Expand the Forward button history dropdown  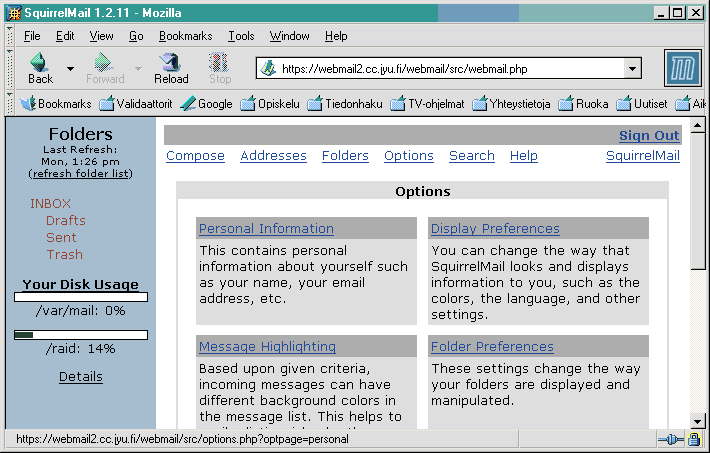pyautogui.click(x=138, y=69)
